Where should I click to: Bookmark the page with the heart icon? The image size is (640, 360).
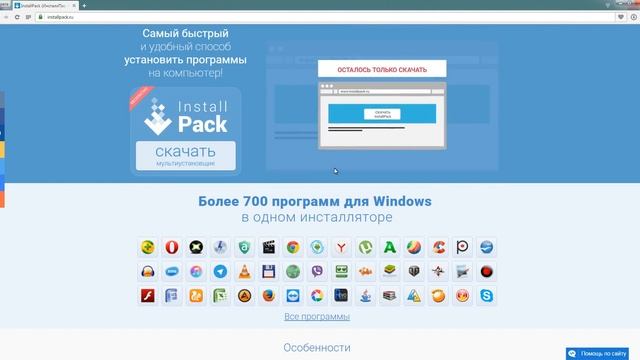[x=621, y=17]
